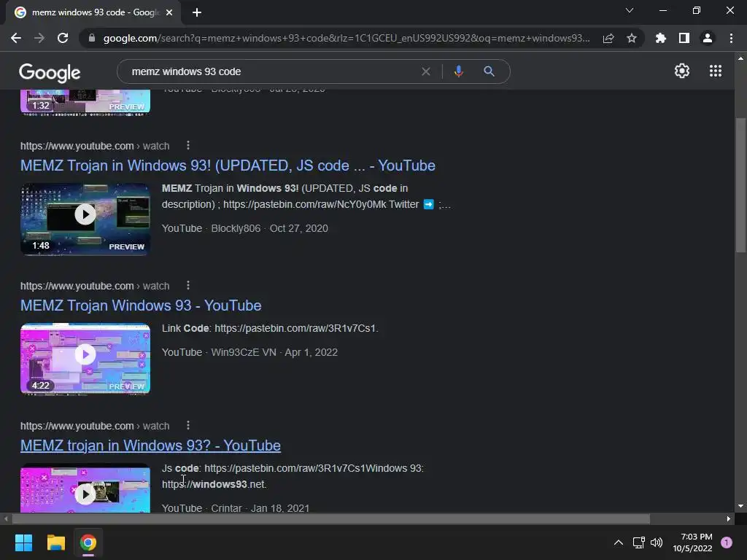This screenshot has height=560, width=747.
Task: Open the Chrome profile avatar
Action: tap(708, 38)
